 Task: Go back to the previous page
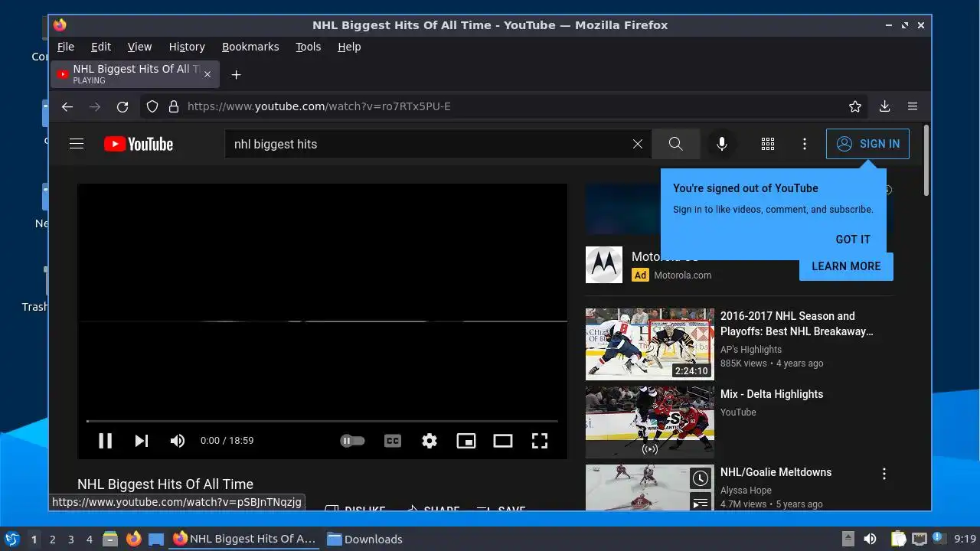click(x=67, y=106)
